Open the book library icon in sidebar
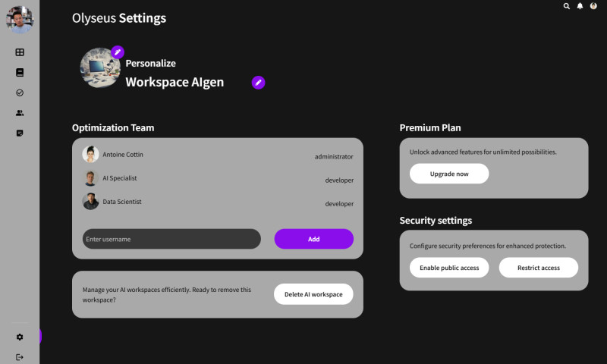 20,72
